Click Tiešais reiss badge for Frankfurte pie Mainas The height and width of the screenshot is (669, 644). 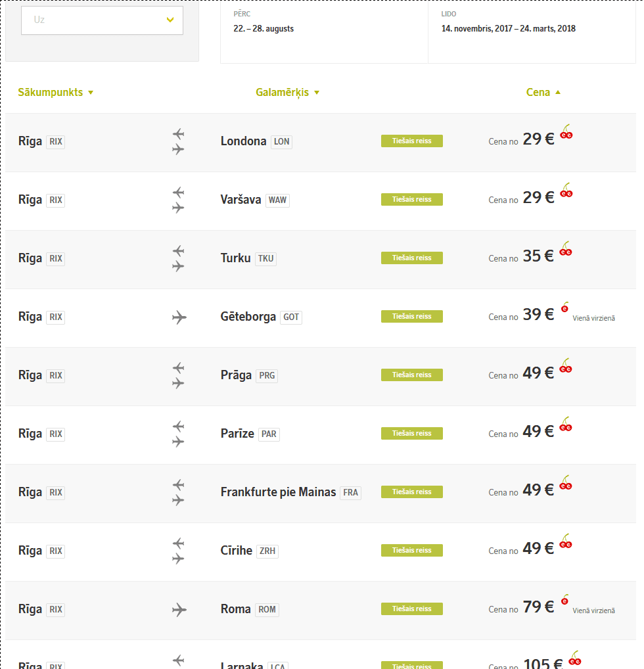pyautogui.click(x=412, y=492)
